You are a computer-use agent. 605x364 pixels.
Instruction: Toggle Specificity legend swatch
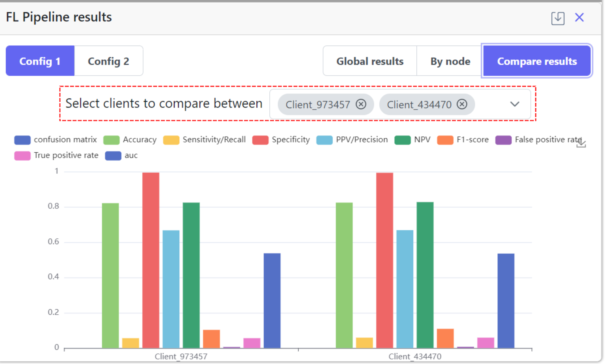[260, 140]
